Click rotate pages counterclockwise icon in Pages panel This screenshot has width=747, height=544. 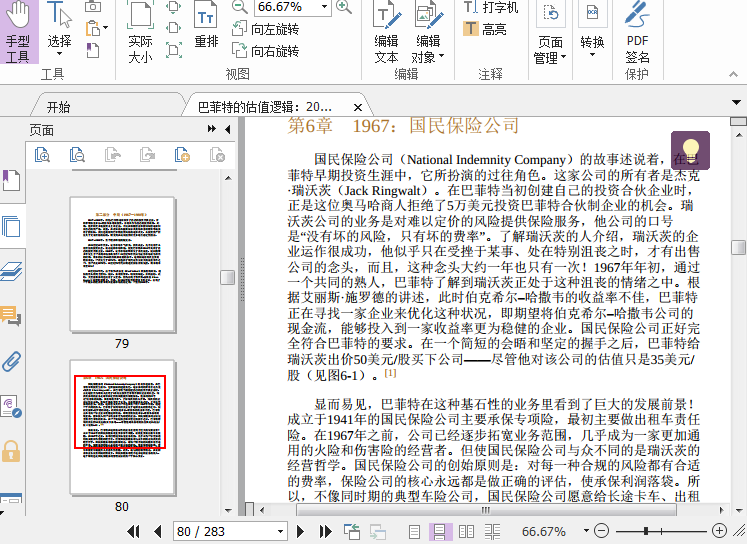pos(112,155)
